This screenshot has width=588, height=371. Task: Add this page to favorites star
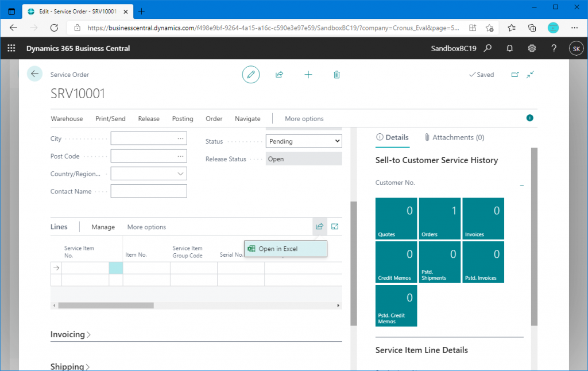pos(489,28)
